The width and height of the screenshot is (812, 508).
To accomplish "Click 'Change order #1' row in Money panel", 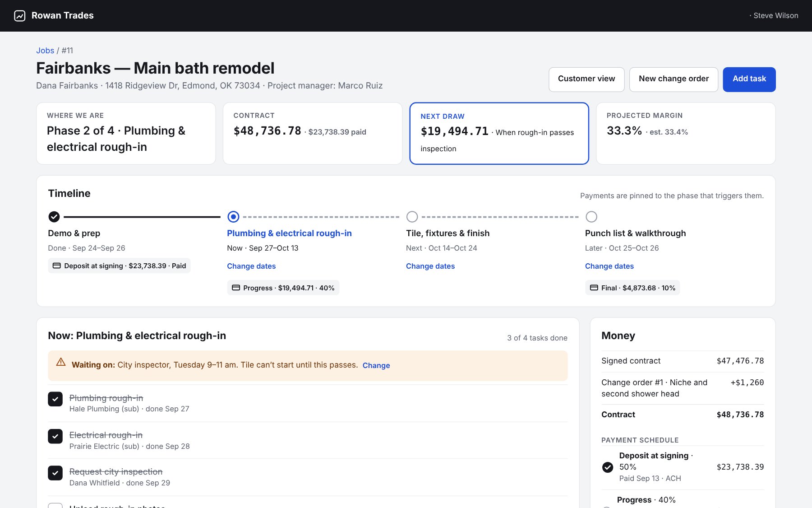I will [x=683, y=388].
